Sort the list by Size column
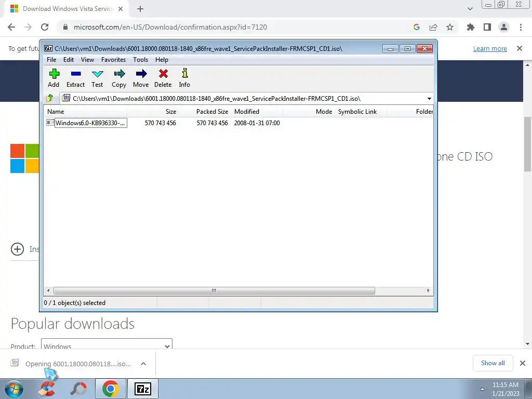 [x=153, y=112]
